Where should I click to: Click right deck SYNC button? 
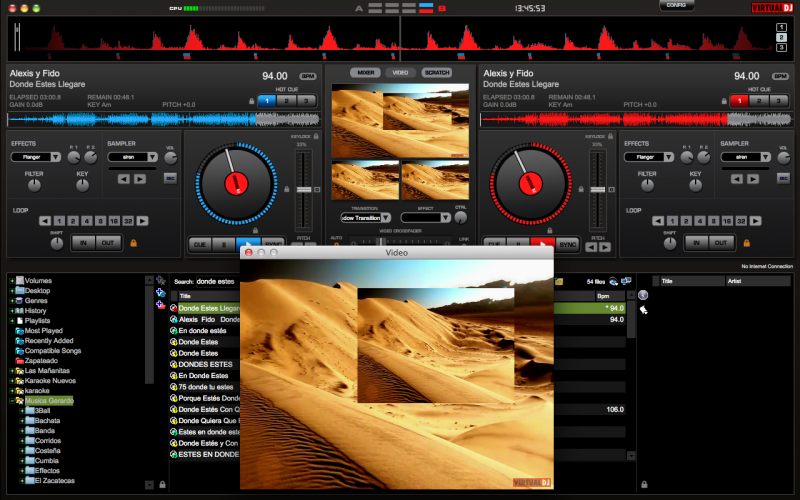click(x=567, y=244)
